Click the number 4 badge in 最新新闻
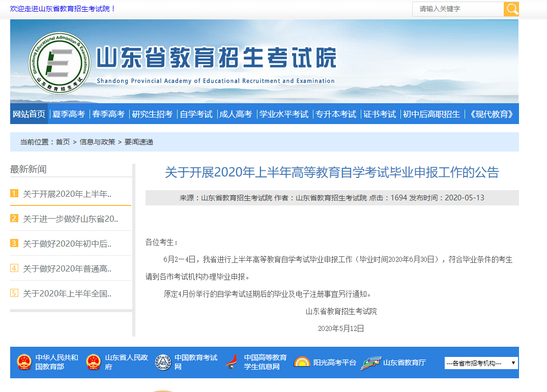547x392 pixels. [14, 268]
